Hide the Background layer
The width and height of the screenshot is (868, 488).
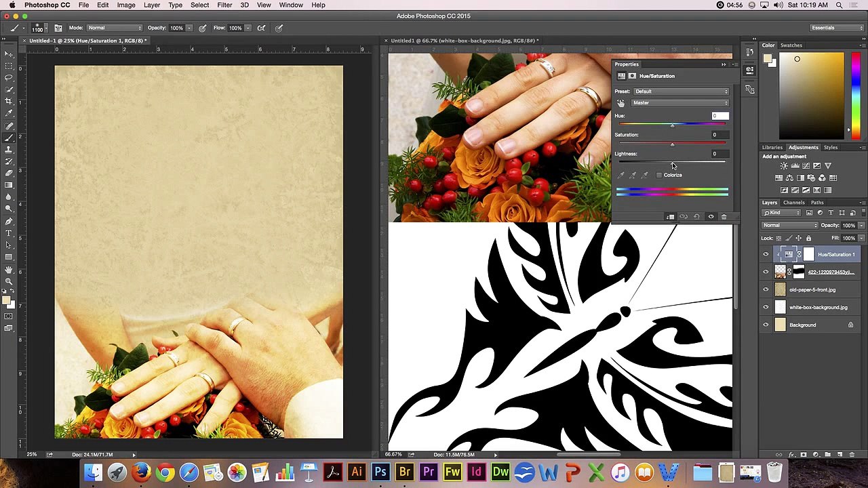click(766, 325)
